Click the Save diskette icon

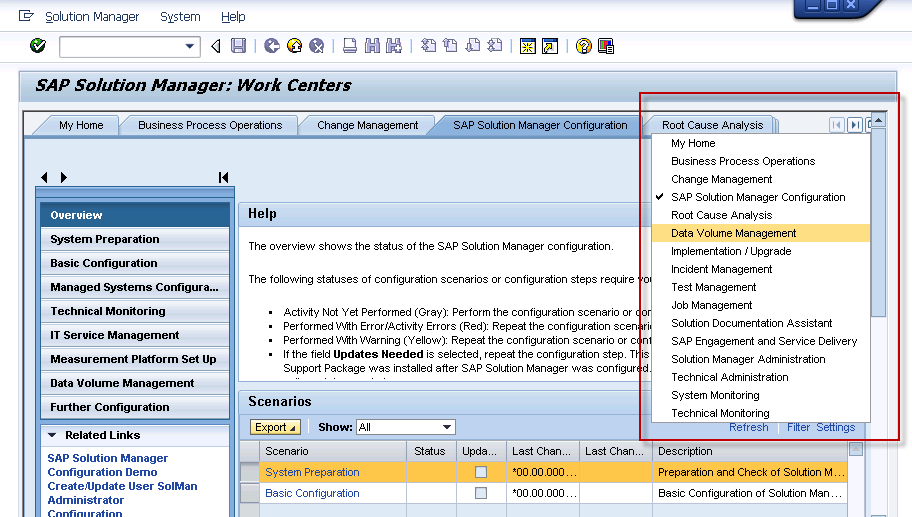pyautogui.click(x=238, y=45)
